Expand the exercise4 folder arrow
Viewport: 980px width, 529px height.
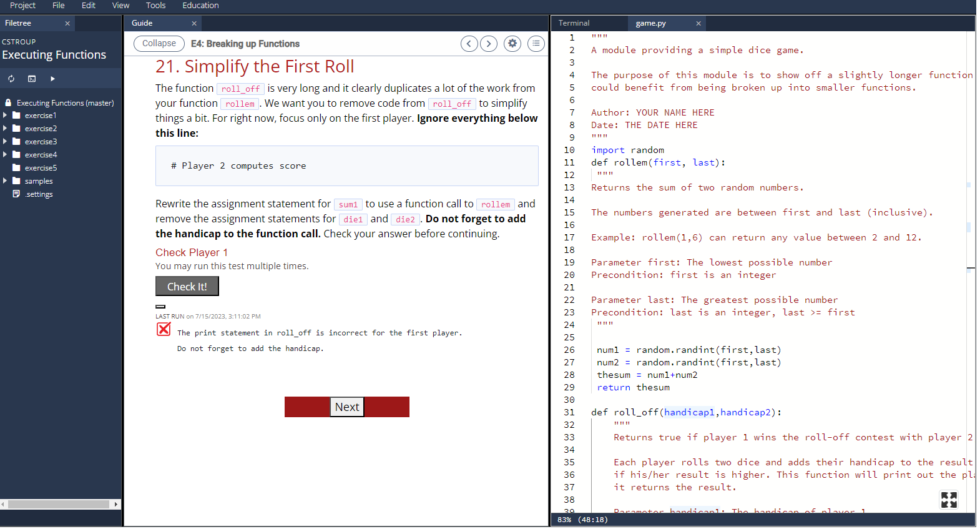[5, 155]
